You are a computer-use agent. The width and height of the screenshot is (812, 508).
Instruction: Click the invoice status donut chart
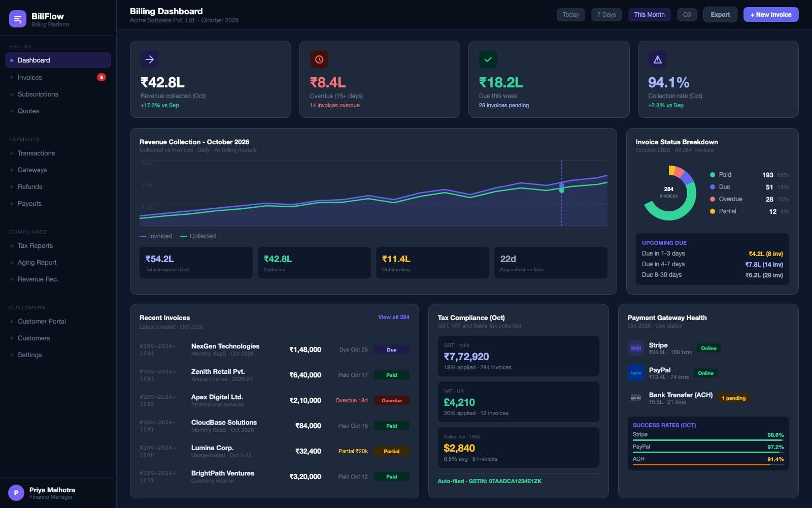point(669,193)
